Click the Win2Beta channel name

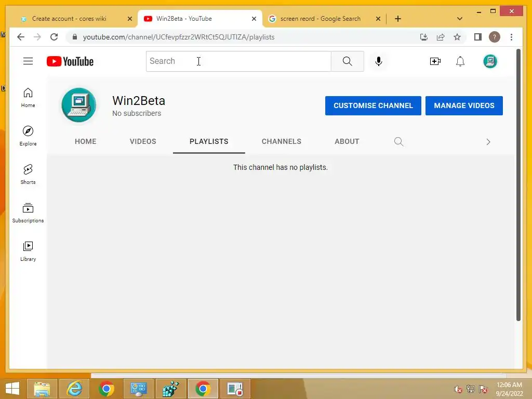[x=139, y=101]
